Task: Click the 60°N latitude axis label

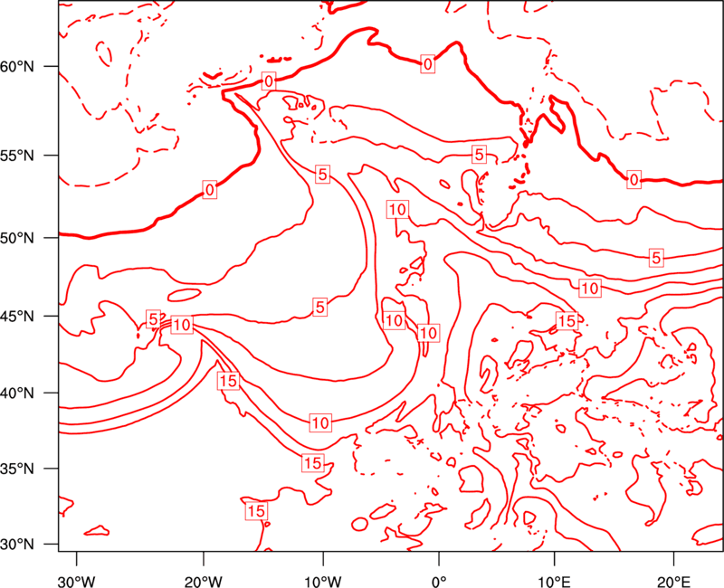Action: coord(17,67)
